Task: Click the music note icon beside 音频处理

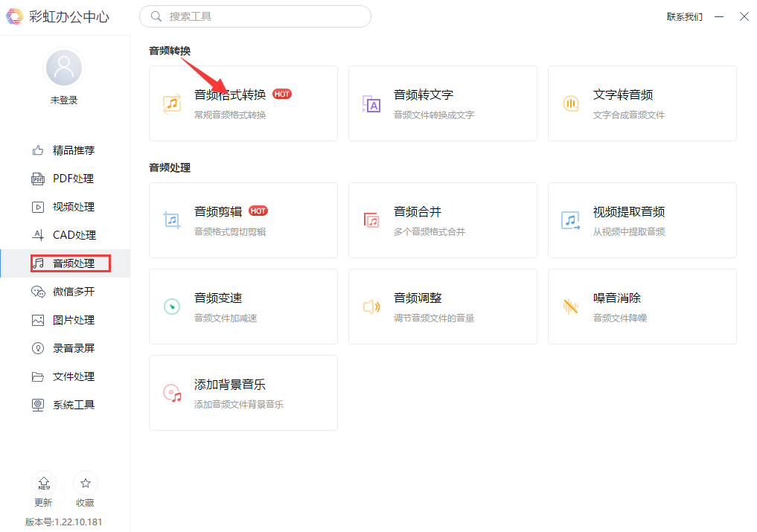Action: point(38,263)
